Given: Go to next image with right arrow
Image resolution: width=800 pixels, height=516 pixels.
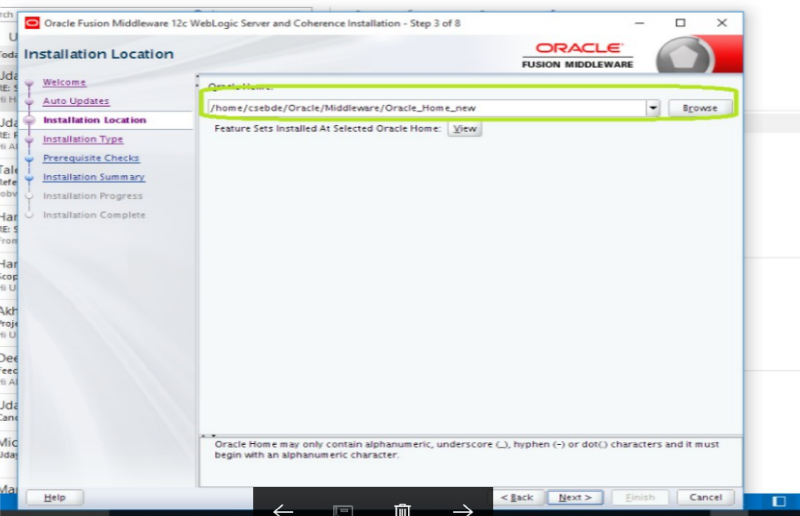Looking at the screenshot, I should [x=462, y=510].
